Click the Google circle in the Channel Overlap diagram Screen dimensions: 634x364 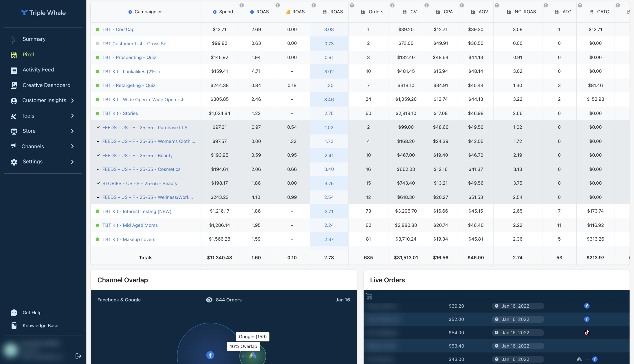[x=253, y=356]
